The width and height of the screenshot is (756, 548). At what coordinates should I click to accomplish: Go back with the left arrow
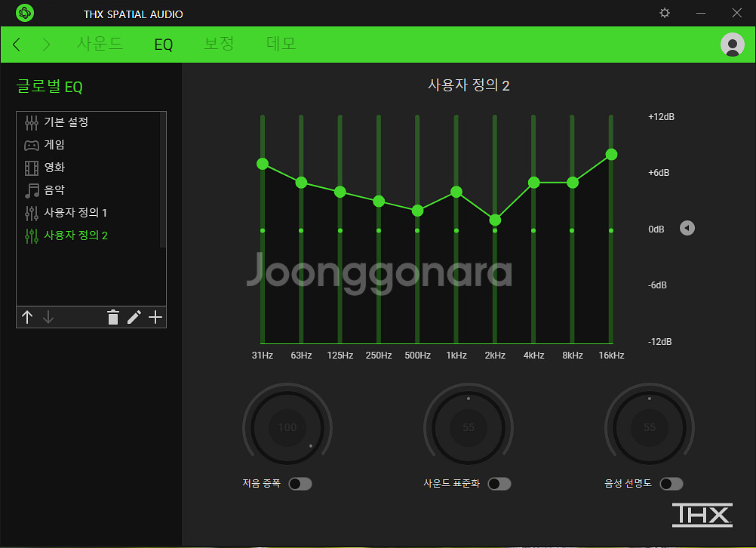(17, 45)
